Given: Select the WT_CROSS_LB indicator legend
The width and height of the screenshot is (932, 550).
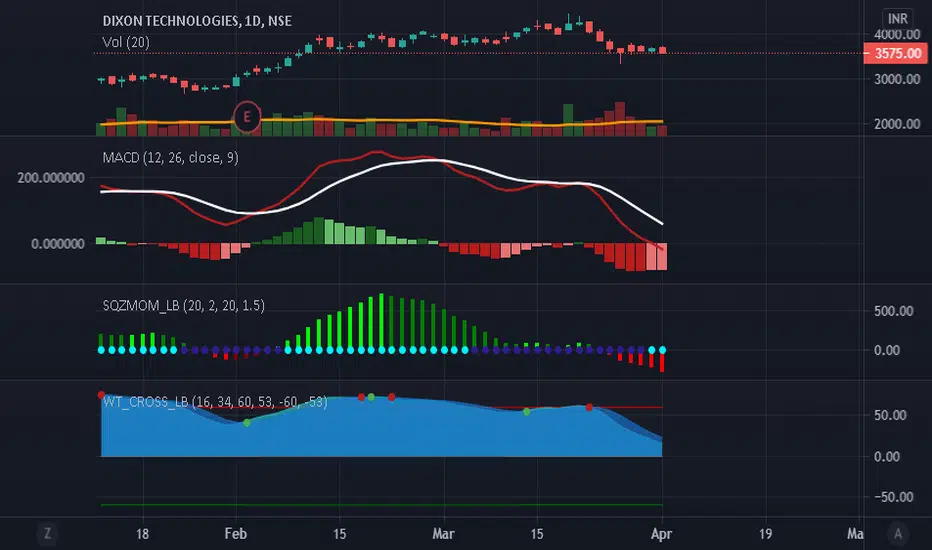Looking at the screenshot, I should [x=215, y=402].
